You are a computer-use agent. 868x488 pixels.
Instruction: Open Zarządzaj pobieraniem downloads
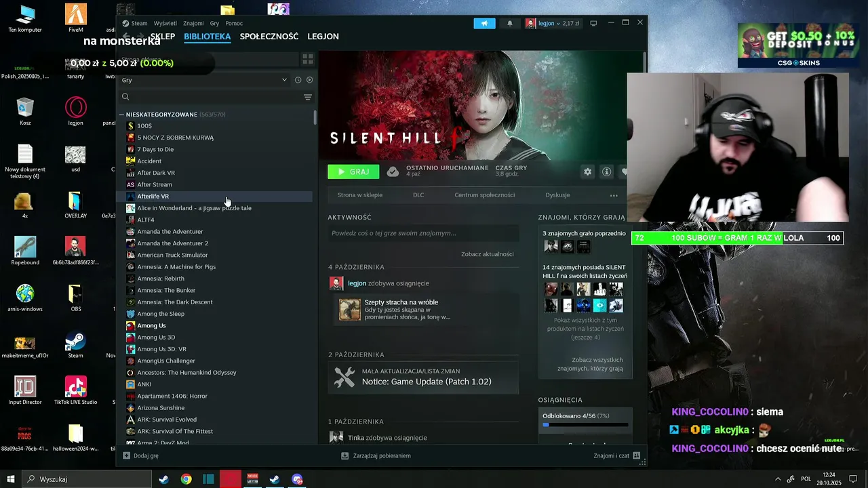coord(376,456)
